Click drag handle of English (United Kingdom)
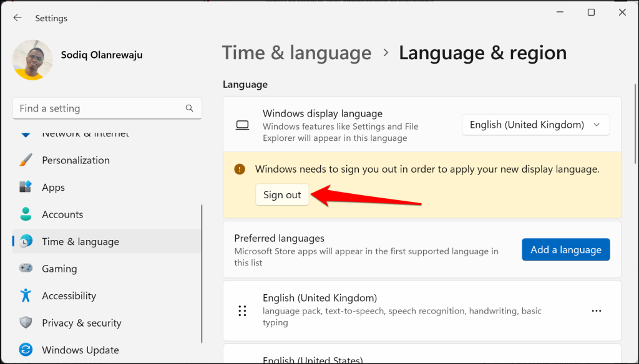The height and width of the screenshot is (364, 639). click(243, 310)
